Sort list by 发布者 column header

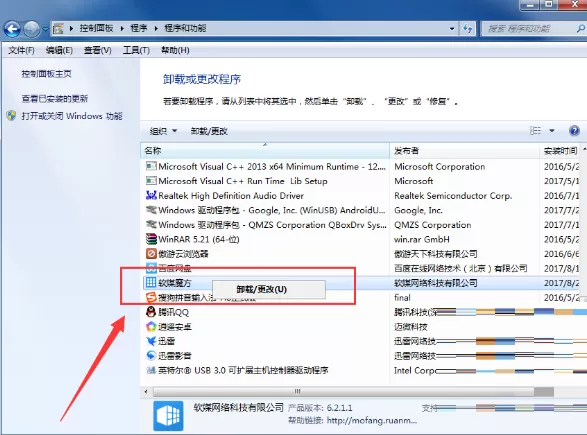(x=464, y=150)
